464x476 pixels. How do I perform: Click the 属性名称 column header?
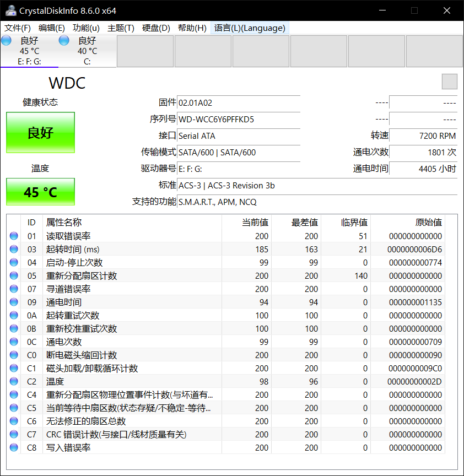pos(132,222)
